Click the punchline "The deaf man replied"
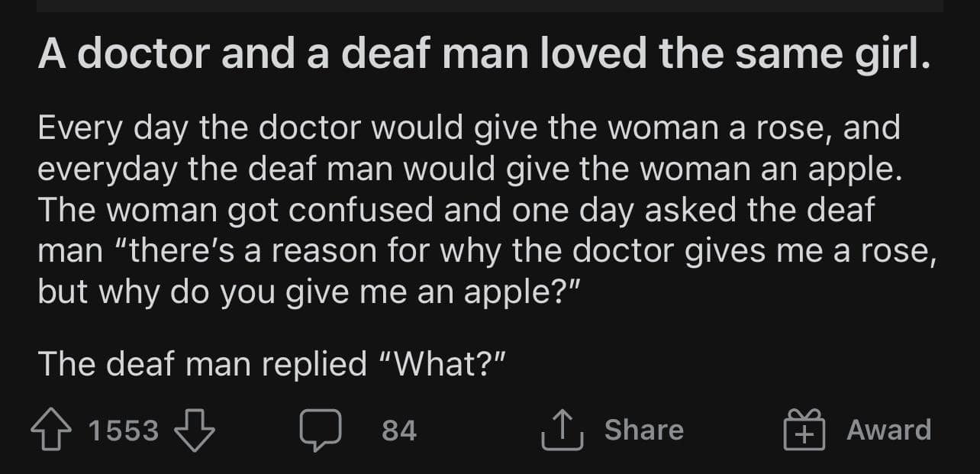Viewport: 980px width, 474px height. tap(202, 363)
